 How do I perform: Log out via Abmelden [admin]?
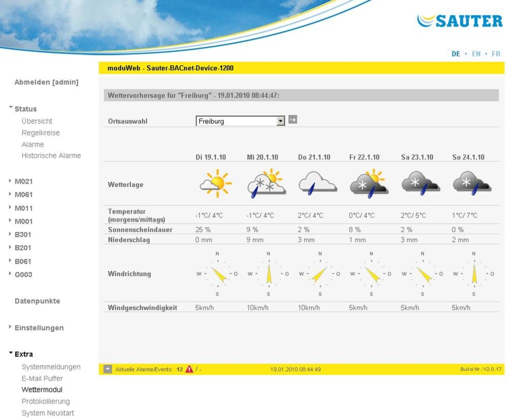[x=46, y=82]
